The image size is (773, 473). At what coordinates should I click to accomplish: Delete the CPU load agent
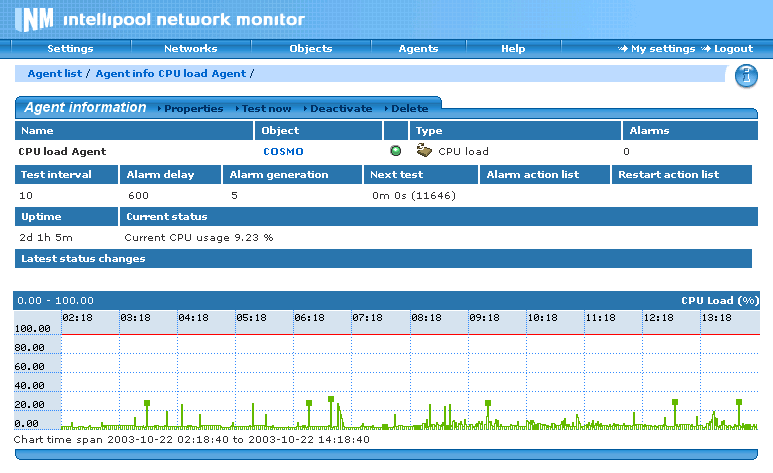[x=408, y=108]
